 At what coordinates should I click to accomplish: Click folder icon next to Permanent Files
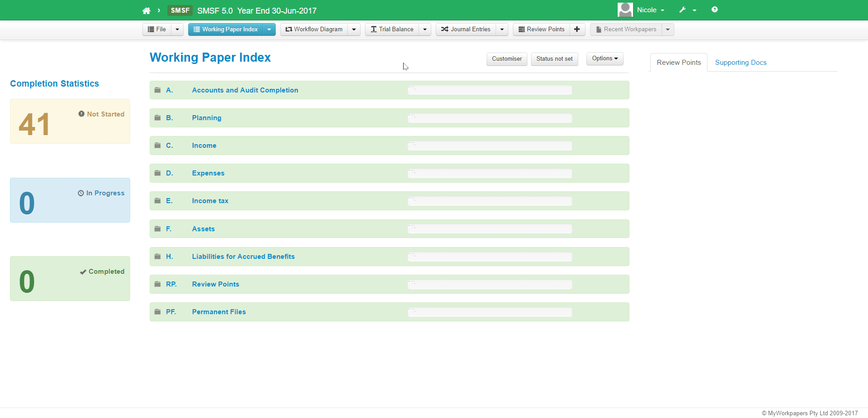click(x=157, y=312)
